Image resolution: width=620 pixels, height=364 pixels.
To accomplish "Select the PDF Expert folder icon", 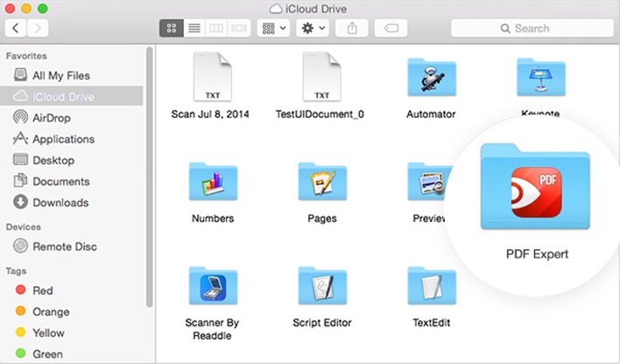I will (535, 186).
